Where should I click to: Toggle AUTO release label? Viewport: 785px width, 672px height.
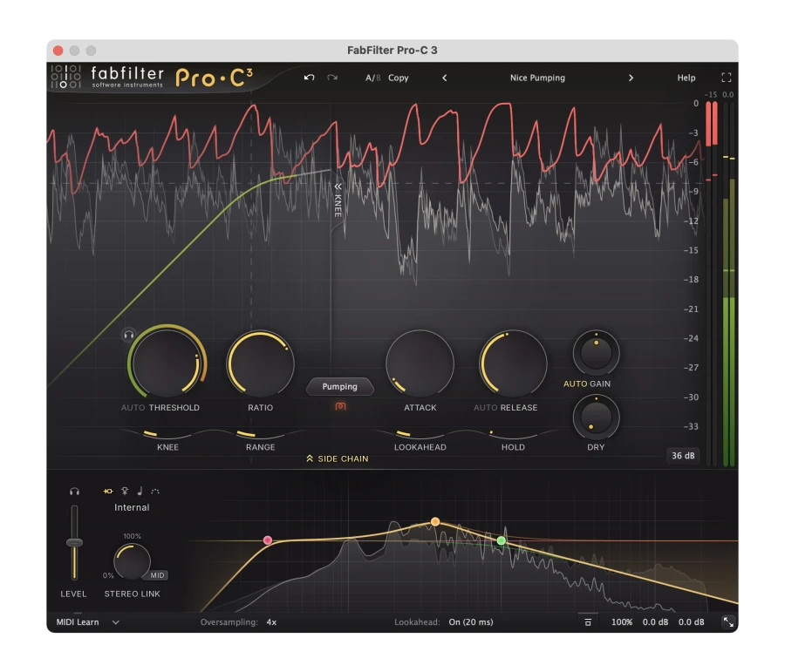tap(485, 407)
